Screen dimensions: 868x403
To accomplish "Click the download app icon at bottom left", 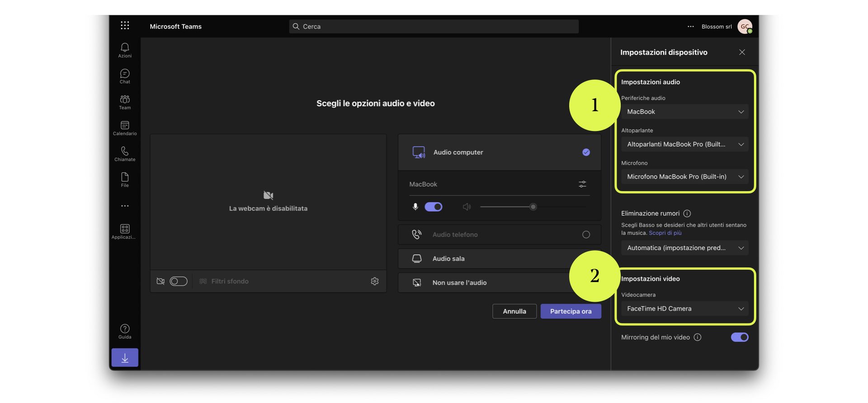I will [125, 358].
